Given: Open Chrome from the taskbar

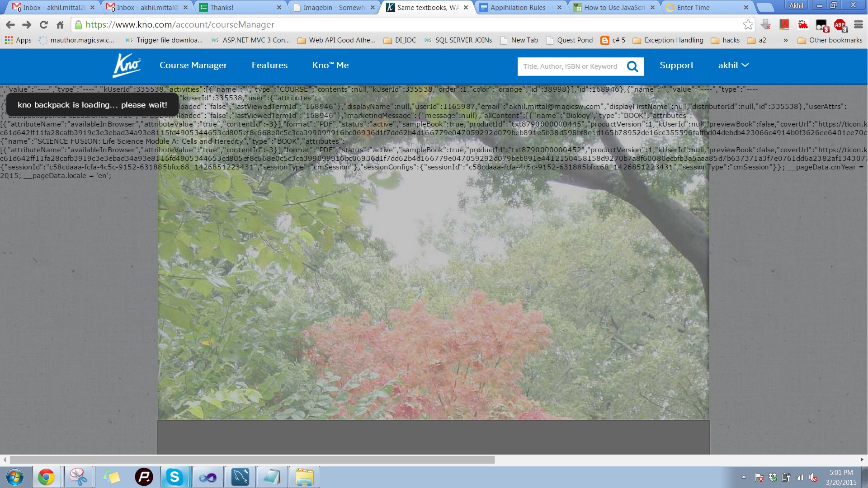Looking at the screenshot, I should [46, 477].
